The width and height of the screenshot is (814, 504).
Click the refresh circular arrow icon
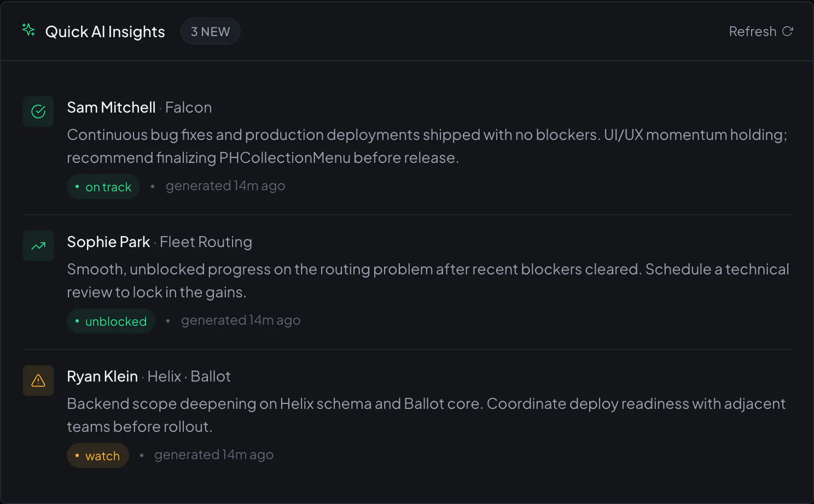(x=787, y=31)
